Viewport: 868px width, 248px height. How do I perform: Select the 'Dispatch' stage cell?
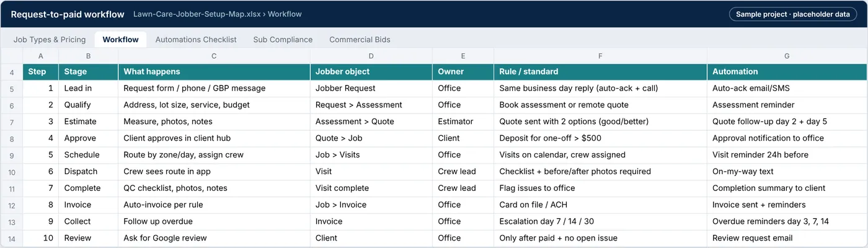[89, 172]
